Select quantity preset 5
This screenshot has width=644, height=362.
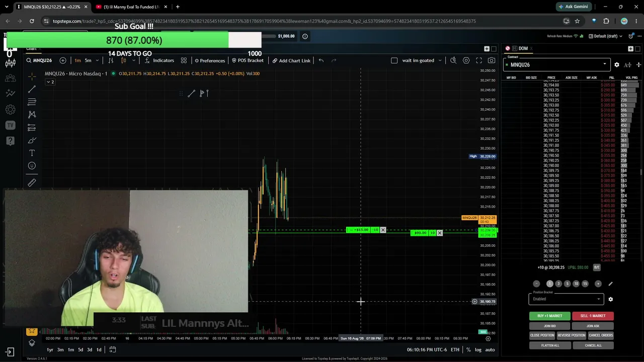(x=567, y=284)
